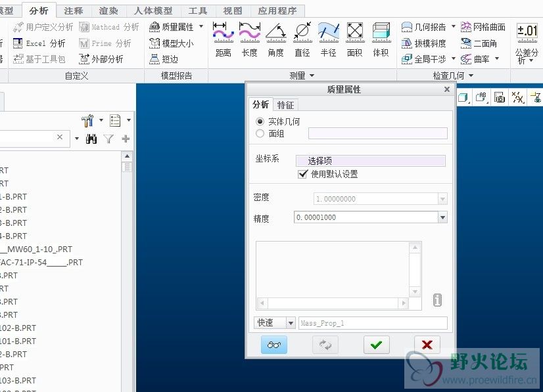
Task: Open 几何报告 geometry report
Action: coord(424,27)
